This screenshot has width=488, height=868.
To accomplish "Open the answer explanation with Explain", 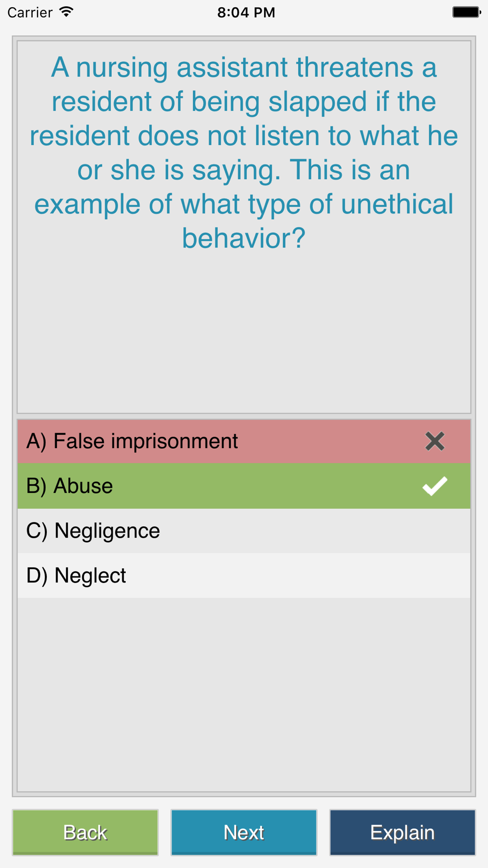I will pos(402,832).
